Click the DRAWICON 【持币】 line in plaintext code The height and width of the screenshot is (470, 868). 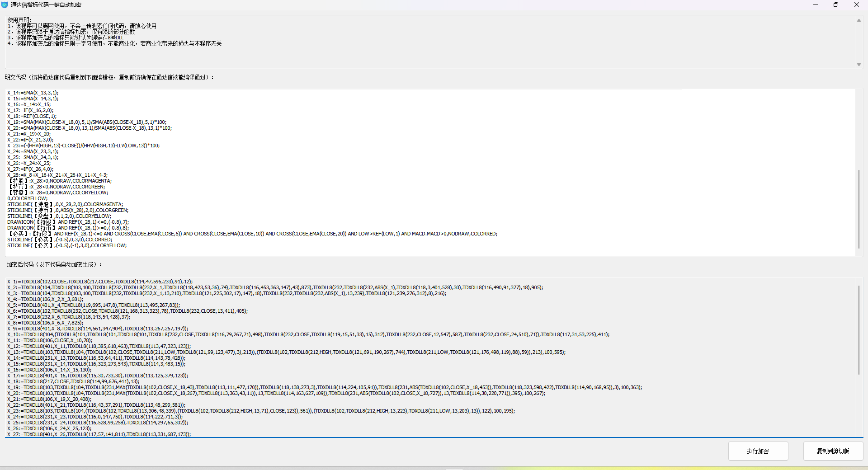68,228
